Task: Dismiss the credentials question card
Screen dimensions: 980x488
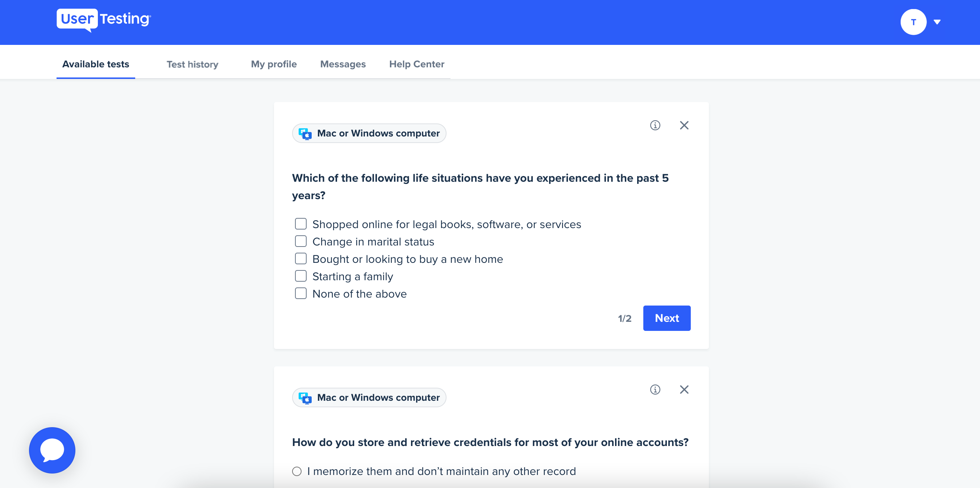Action: click(x=684, y=389)
